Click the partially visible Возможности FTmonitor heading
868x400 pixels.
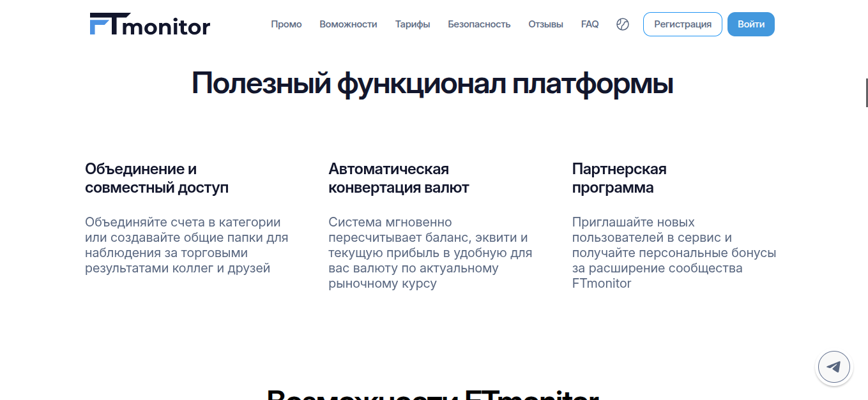[x=432, y=394]
